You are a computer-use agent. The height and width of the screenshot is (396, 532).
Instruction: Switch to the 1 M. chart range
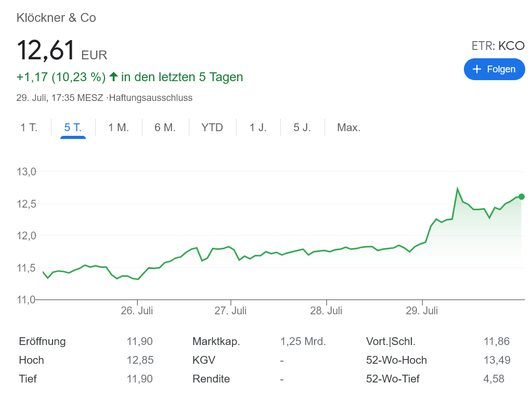point(119,127)
